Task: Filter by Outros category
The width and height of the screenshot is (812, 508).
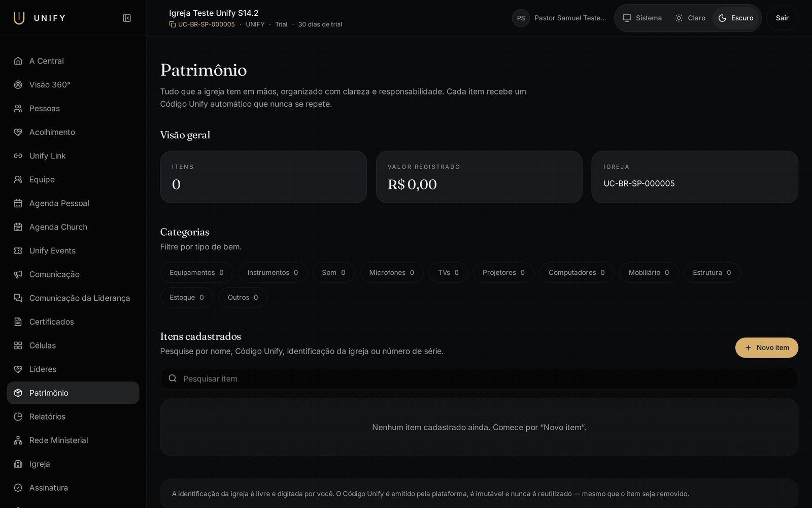Action: 243,298
